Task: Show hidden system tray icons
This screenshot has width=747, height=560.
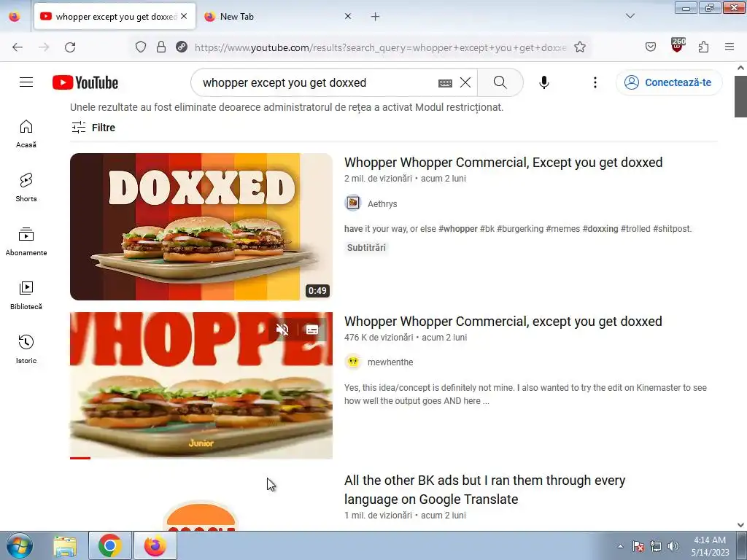Action: [620, 546]
